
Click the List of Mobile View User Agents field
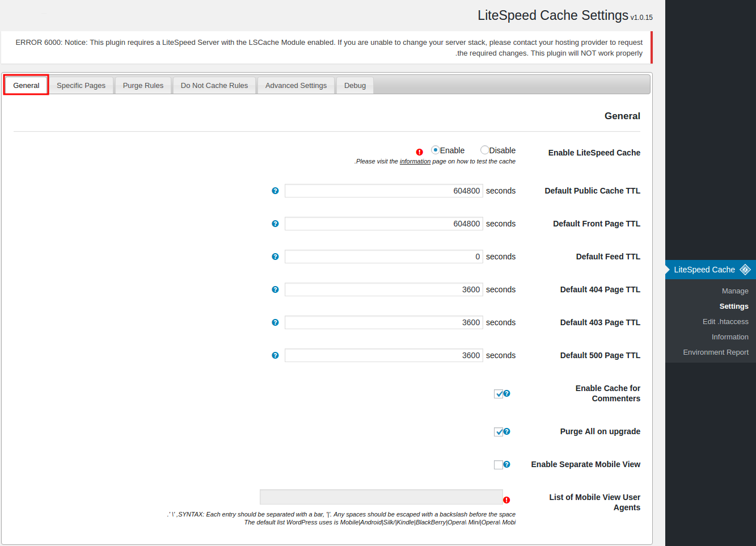381,497
